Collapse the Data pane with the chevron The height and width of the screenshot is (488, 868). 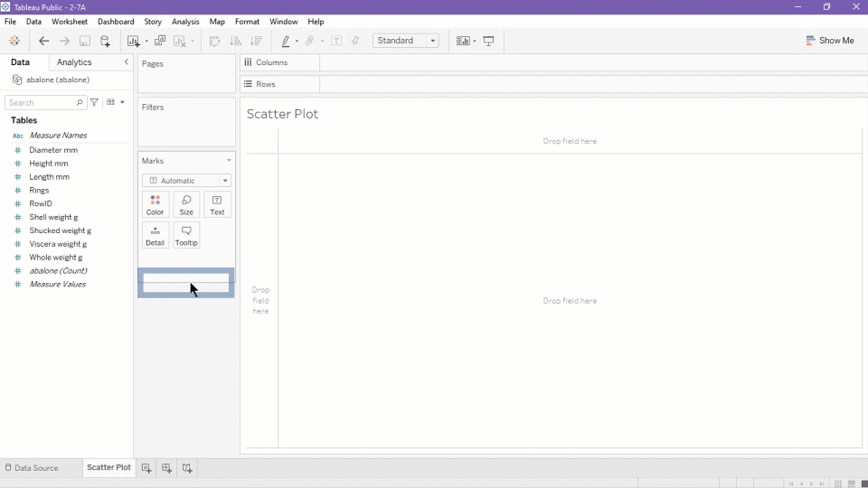127,62
